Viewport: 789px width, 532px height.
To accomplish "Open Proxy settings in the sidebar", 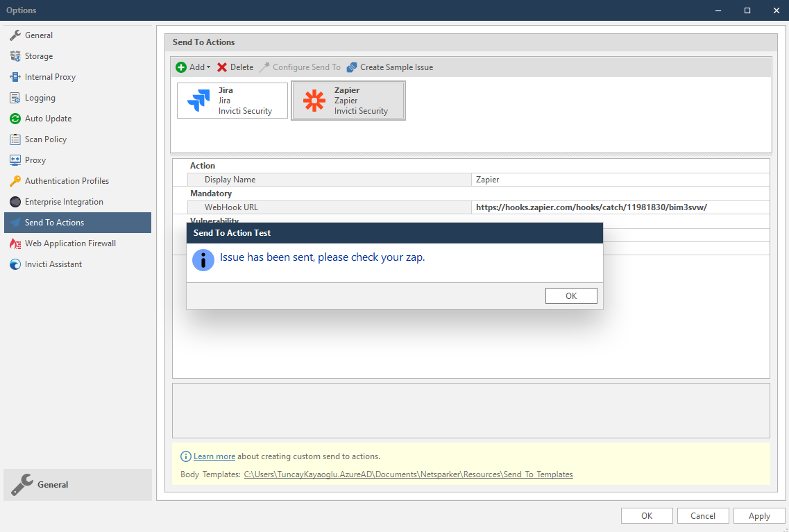I will click(33, 160).
